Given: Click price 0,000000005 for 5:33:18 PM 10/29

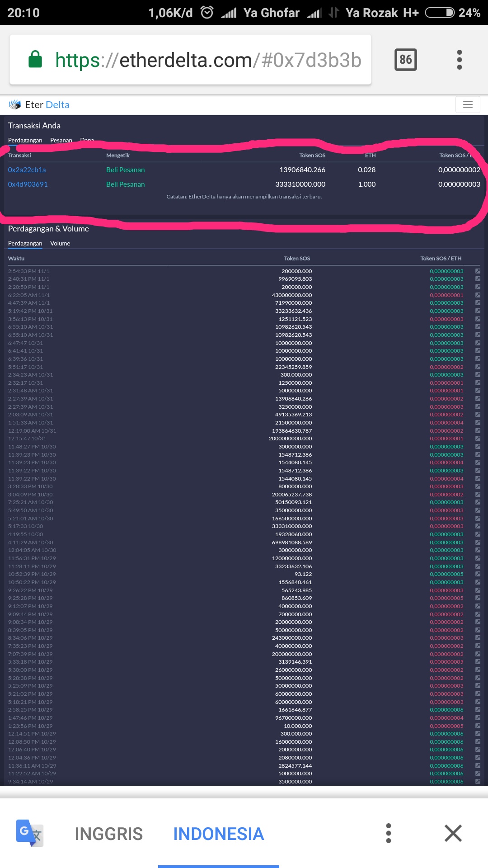Looking at the screenshot, I should [446, 662].
